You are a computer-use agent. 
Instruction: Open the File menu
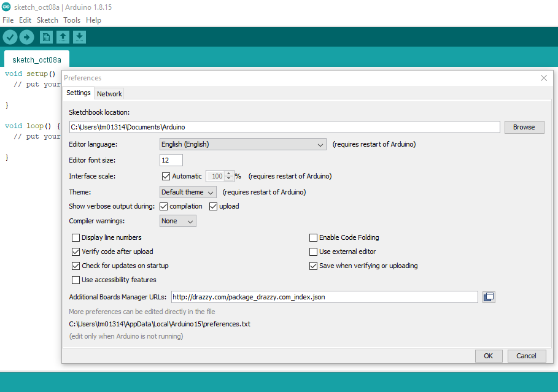(8, 20)
